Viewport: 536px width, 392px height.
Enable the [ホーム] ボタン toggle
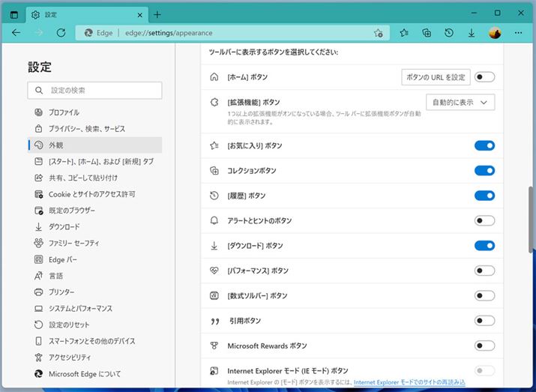(484, 77)
